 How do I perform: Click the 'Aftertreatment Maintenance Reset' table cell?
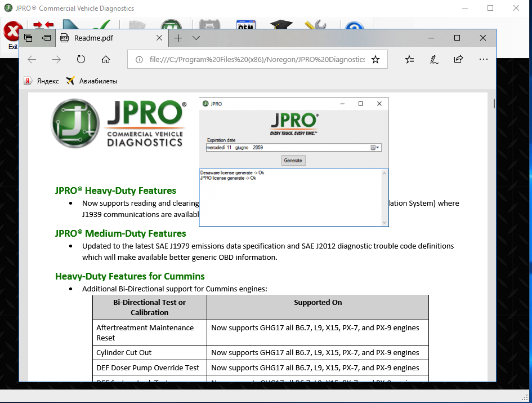pyautogui.click(x=150, y=333)
